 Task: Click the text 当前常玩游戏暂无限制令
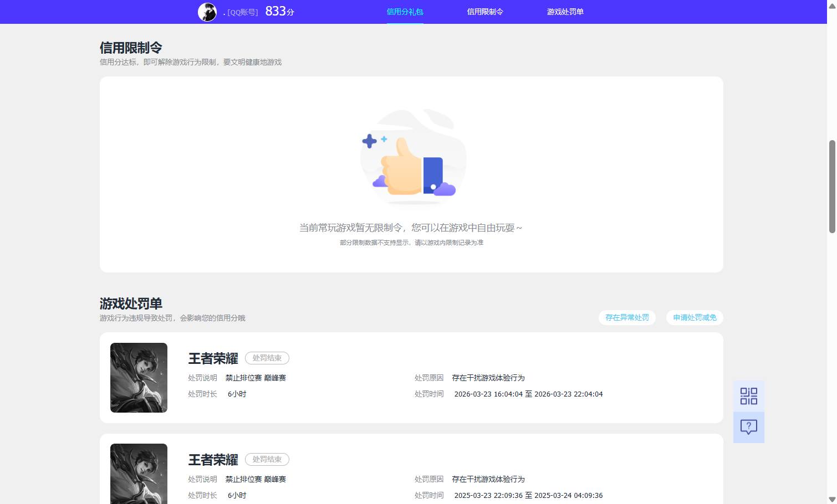pyautogui.click(x=352, y=228)
